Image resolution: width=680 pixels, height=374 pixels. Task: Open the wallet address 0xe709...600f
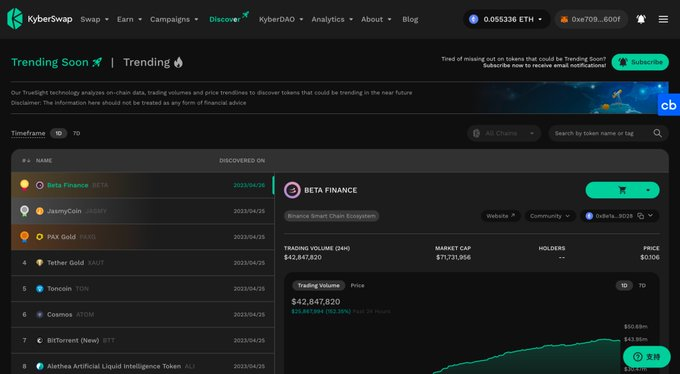click(x=591, y=19)
